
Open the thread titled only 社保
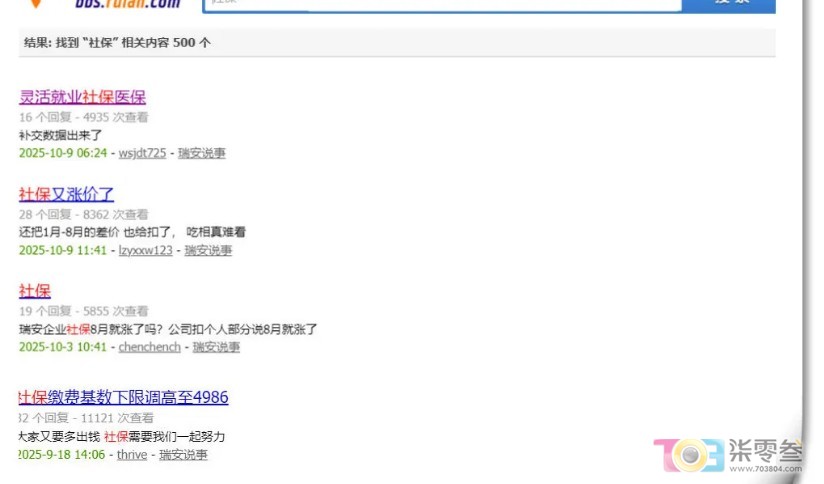coord(35,291)
